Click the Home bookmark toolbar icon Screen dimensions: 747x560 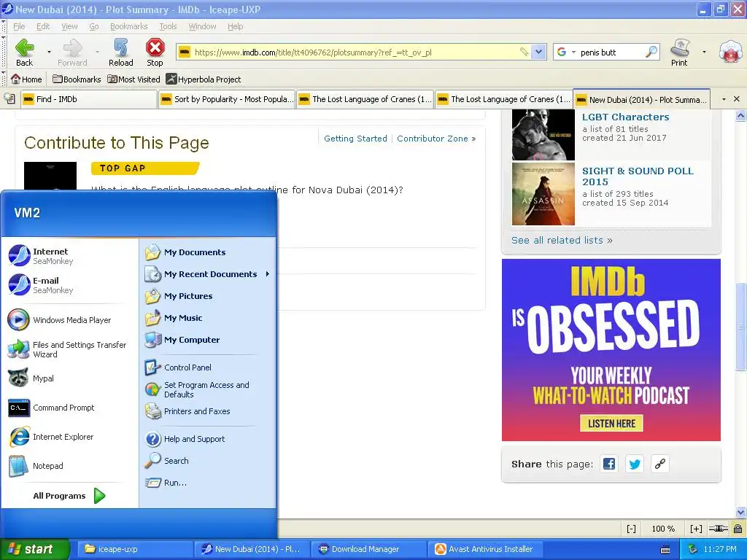tap(26, 79)
